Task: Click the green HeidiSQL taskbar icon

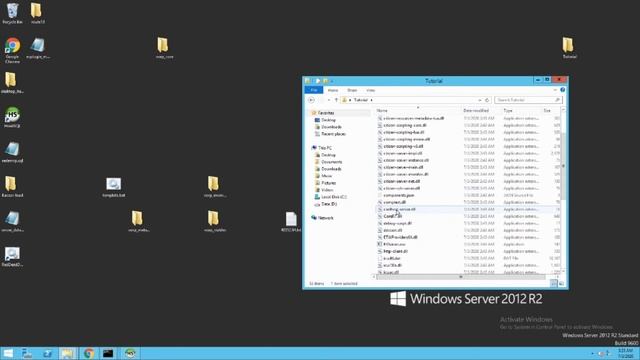Action: click(x=130, y=353)
